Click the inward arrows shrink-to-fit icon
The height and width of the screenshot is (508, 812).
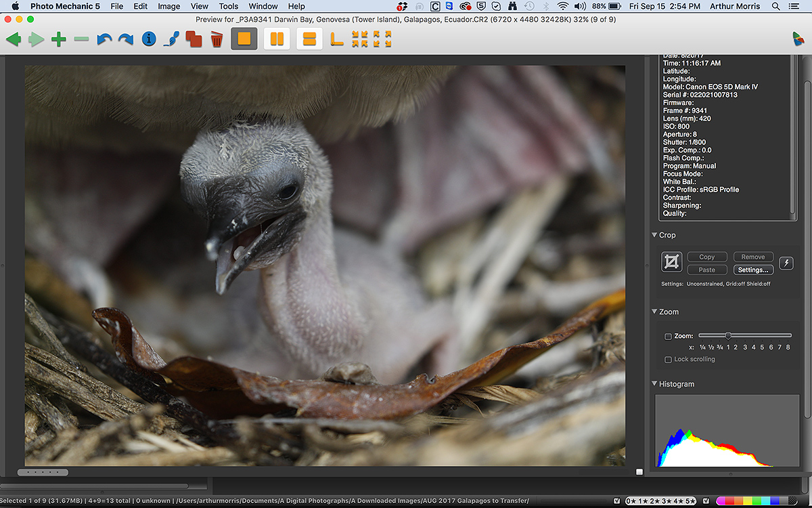pyautogui.click(x=359, y=39)
